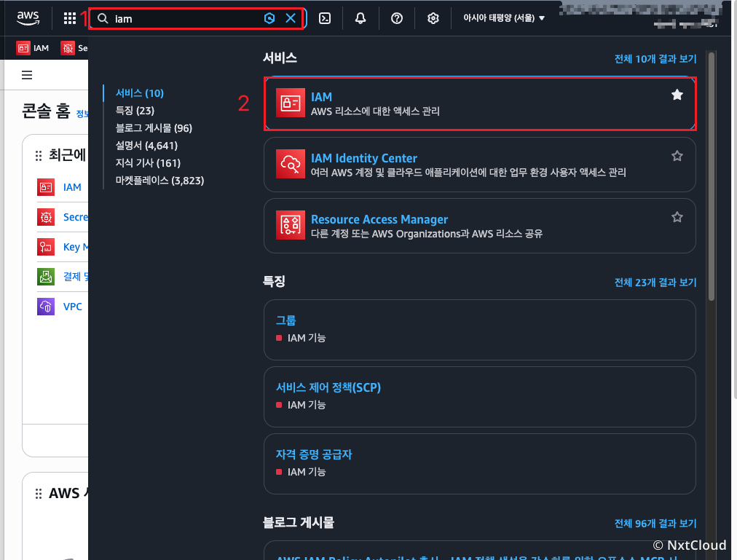
Task: Click 전체 10개 결과 보기 link
Action: (x=655, y=59)
